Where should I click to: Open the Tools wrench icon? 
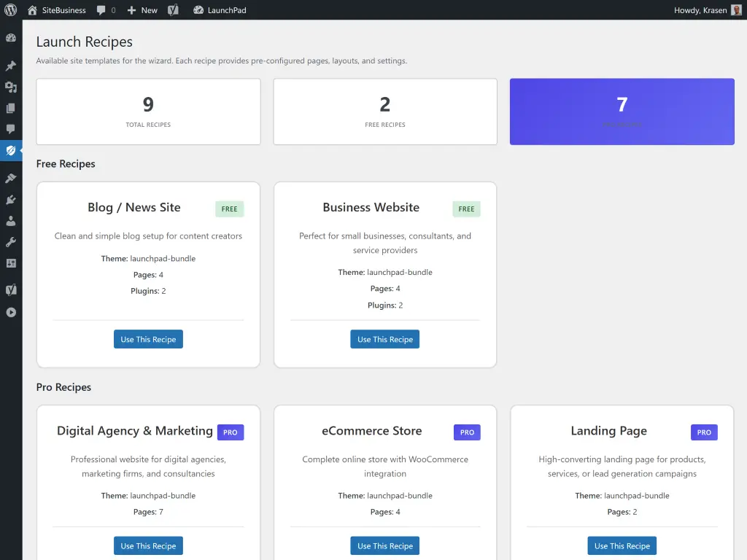tap(11, 241)
